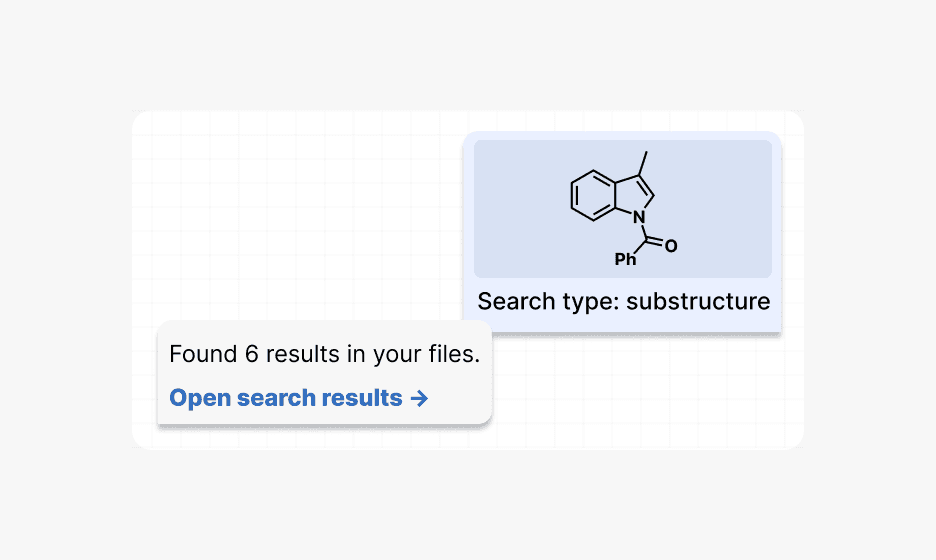Select the indole molecule structure thumbnail
The image size is (936, 560).
[x=623, y=209]
